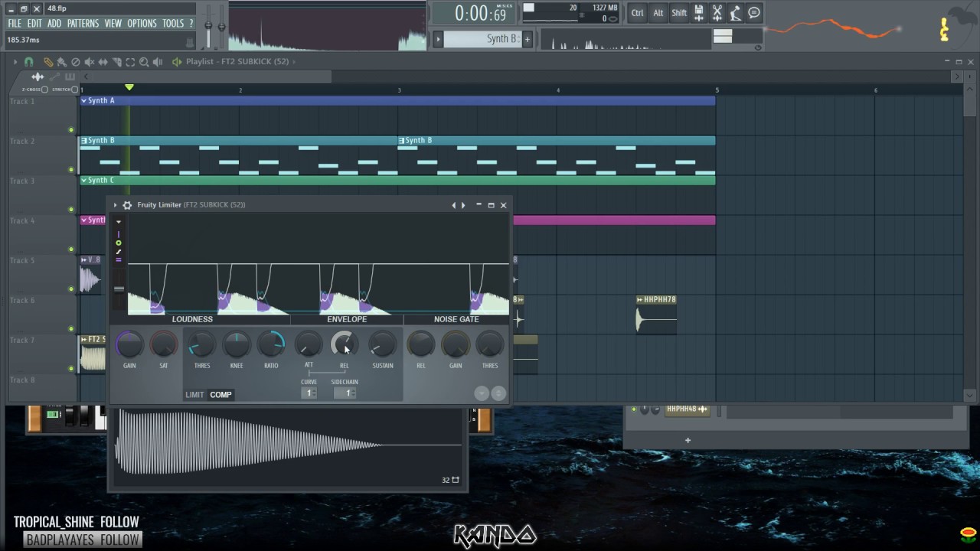Expand Fruity Limiter window options arrow
This screenshot has height=551, width=980.
point(115,205)
